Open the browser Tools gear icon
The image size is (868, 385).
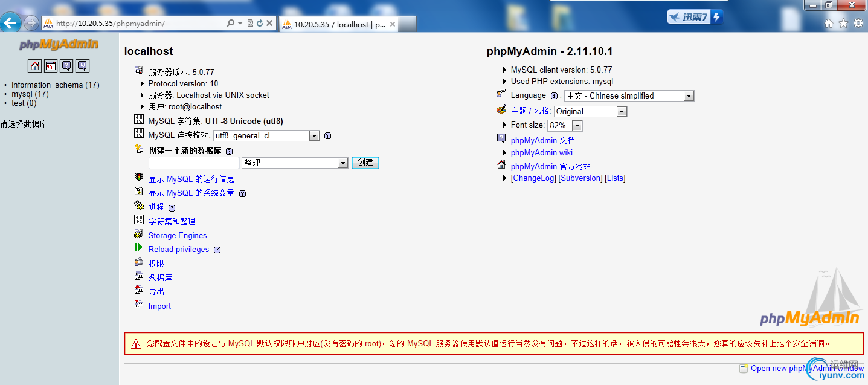[x=858, y=24]
